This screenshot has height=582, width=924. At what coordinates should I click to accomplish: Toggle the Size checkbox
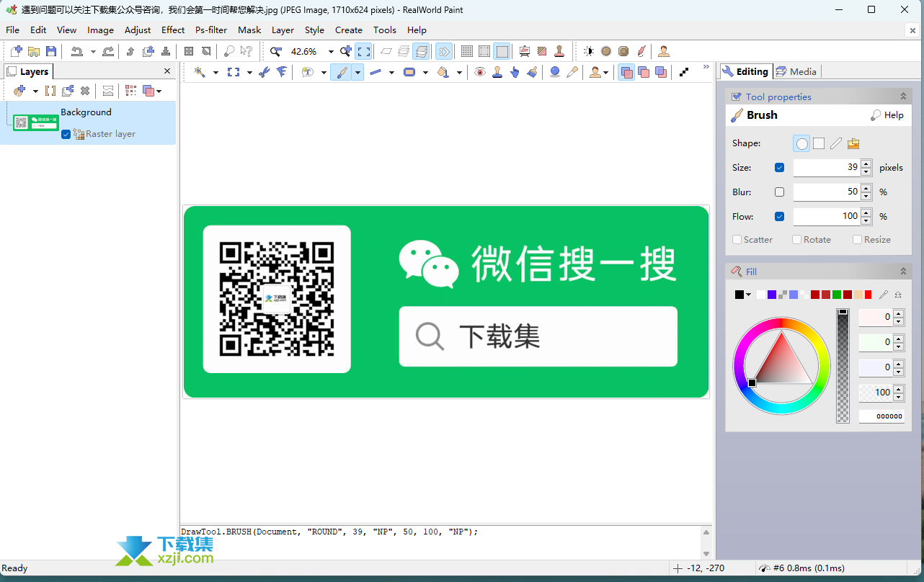(x=779, y=168)
